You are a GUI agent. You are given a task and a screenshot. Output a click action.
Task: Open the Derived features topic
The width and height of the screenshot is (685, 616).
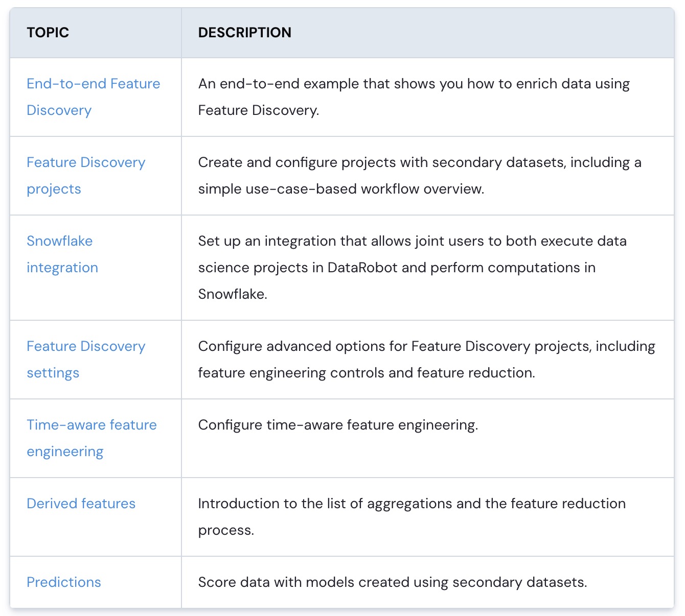(81, 504)
